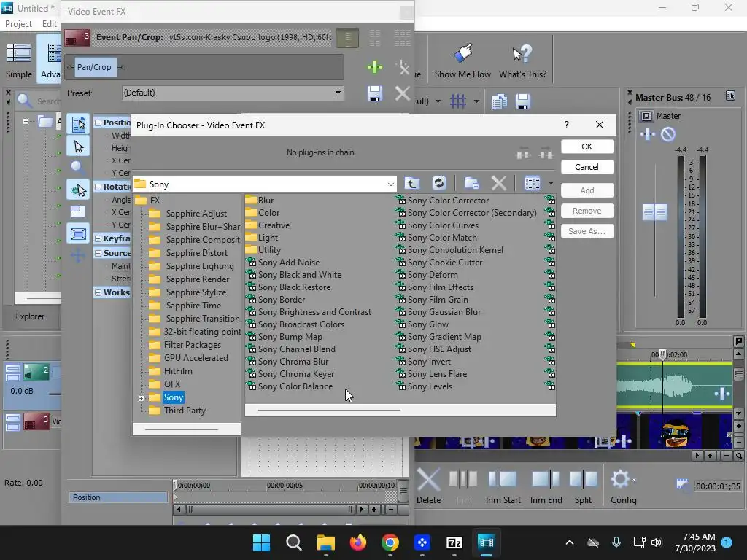This screenshot has height=560, width=747.
Task: Open the Project menu
Action: [18, 24]
